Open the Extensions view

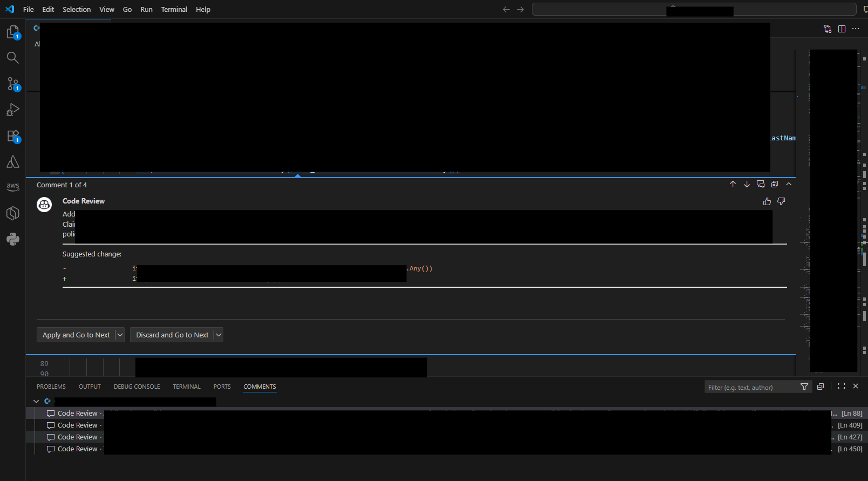[x=13, y=136]
